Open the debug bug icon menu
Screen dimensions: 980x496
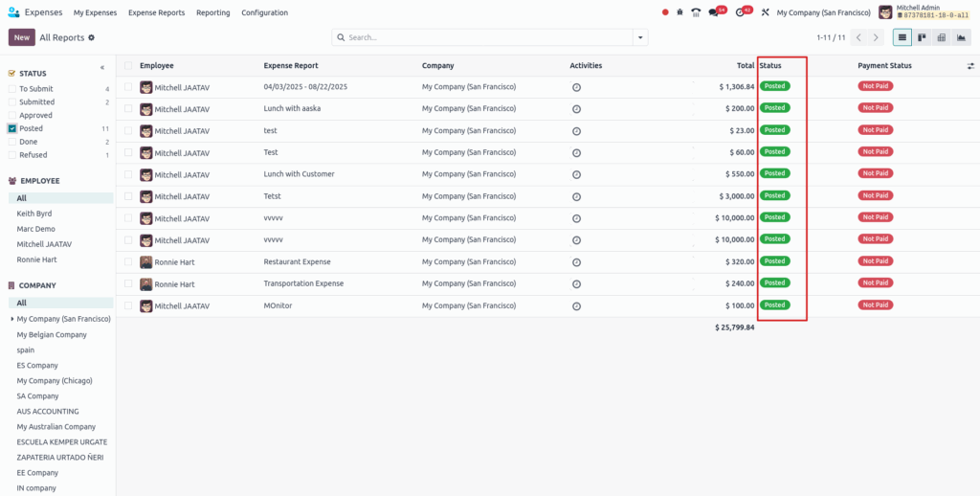(679, 12)
